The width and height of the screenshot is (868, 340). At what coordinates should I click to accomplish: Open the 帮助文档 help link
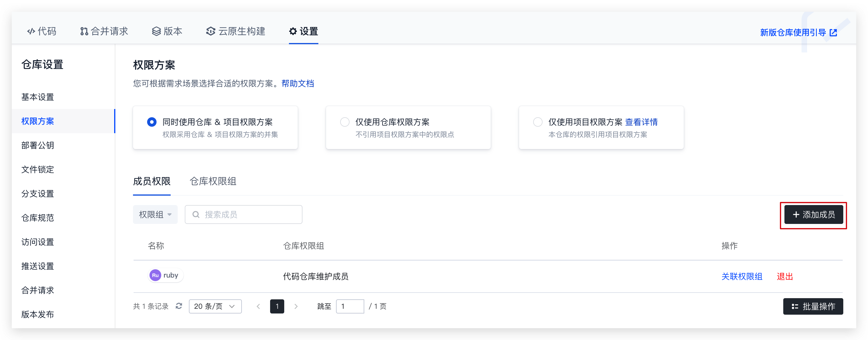pos(297,83)
